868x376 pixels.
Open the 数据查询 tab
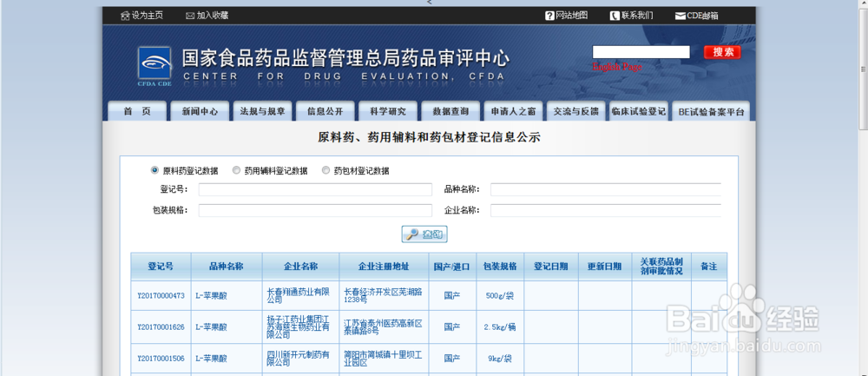[450, 111]
